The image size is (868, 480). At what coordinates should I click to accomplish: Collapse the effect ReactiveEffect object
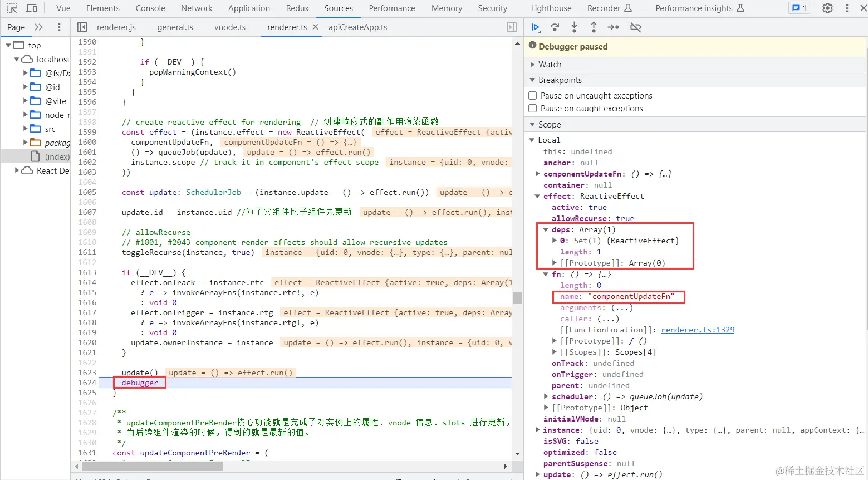point(538,196)
